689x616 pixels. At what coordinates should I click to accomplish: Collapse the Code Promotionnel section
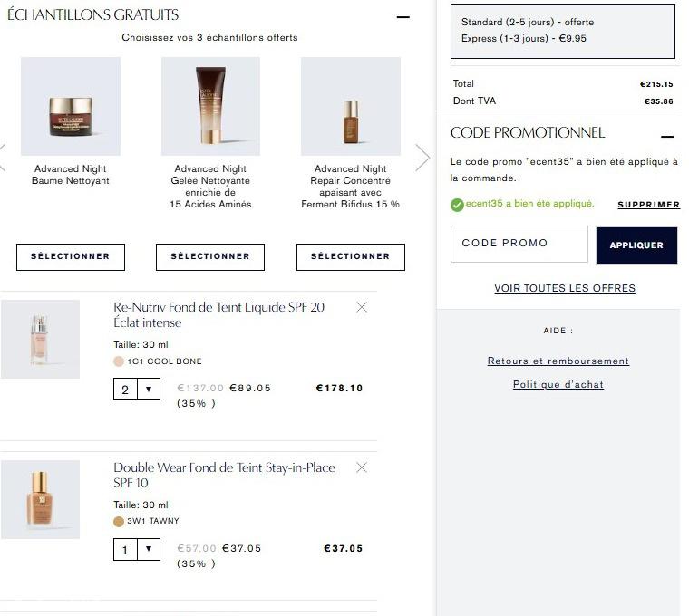point(667,136)
